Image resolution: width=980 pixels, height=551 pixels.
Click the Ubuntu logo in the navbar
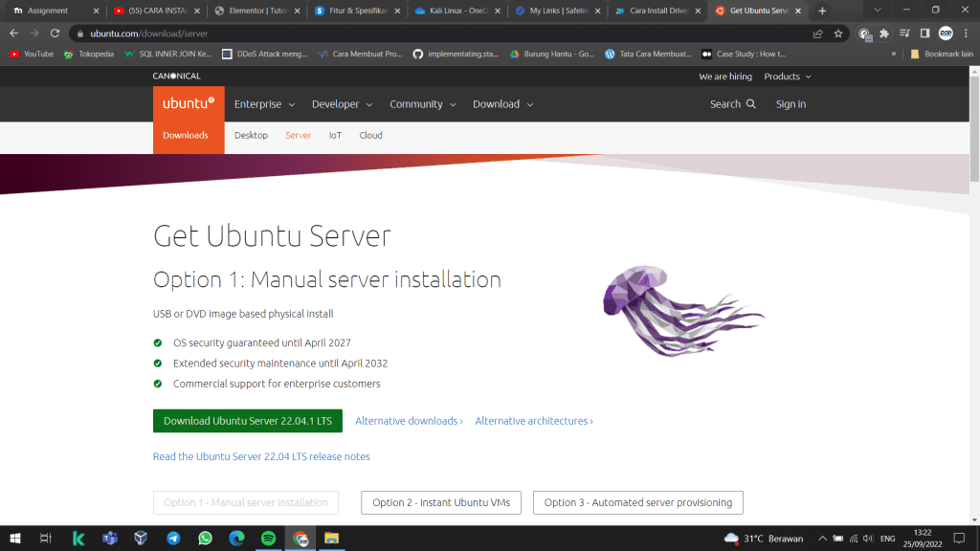(x=189, y=103)
